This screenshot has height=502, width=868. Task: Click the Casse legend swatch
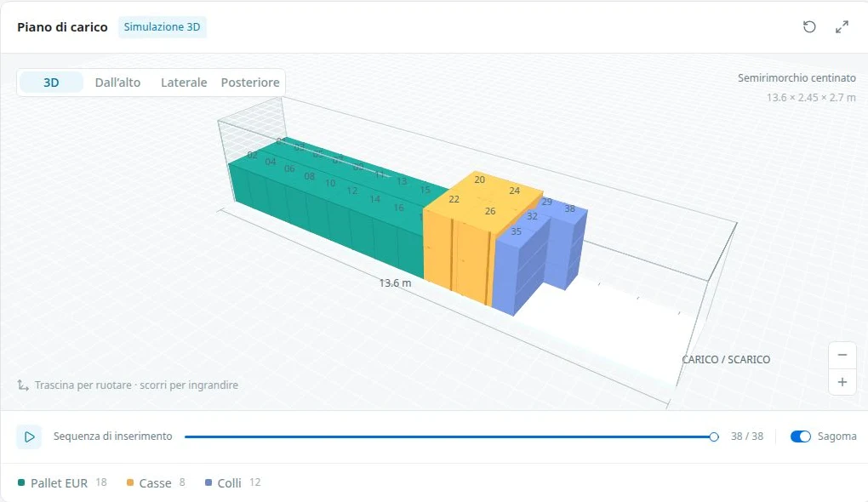[x=130, y=482]
